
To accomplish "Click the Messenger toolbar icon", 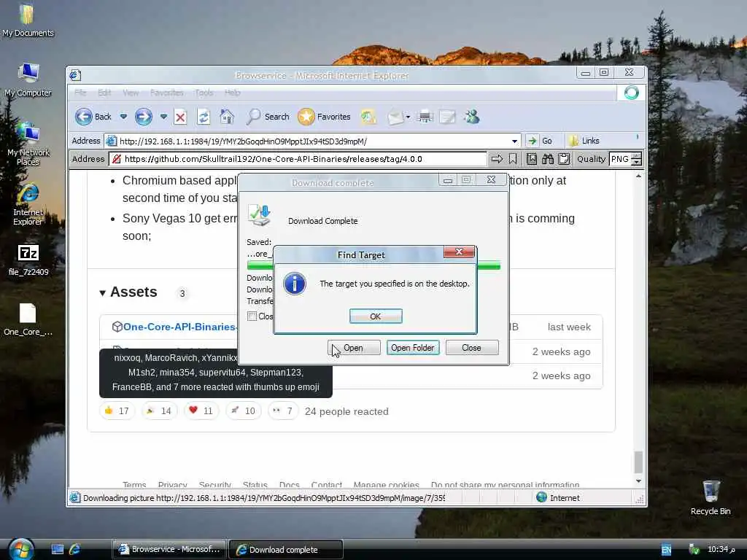I will pos(472,117).
